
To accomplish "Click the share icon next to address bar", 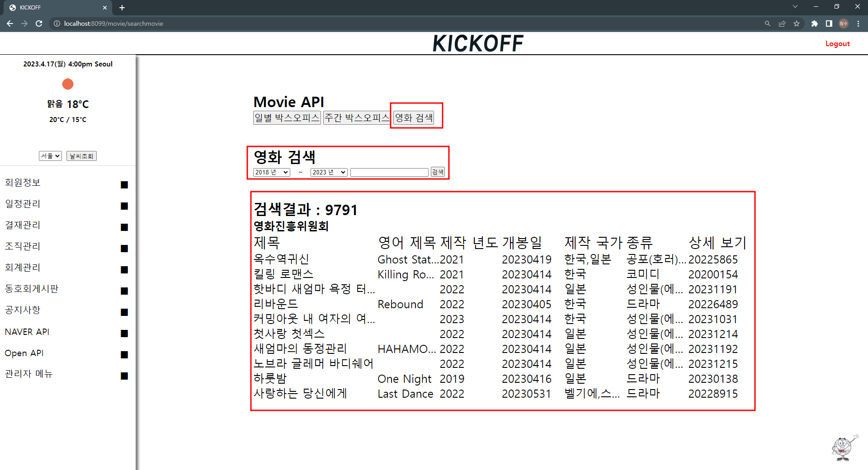I will point(782,23).
